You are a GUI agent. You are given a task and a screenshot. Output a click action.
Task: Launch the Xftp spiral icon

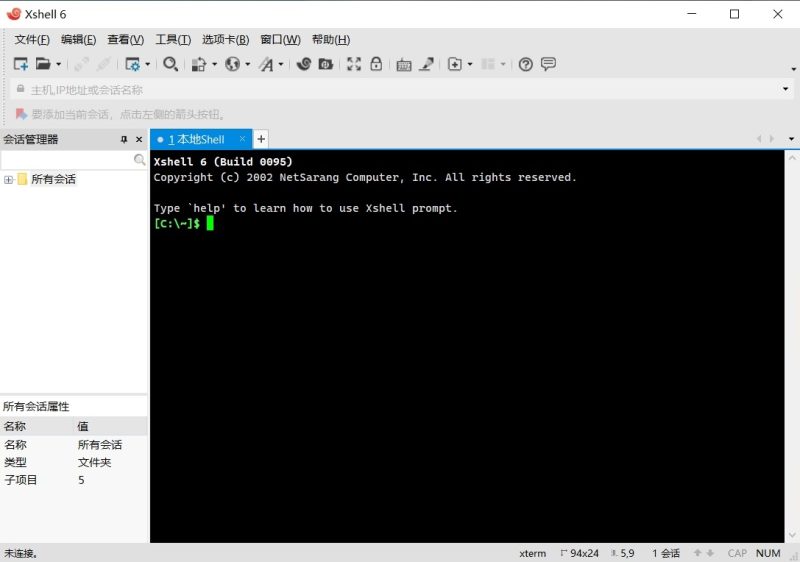pos(304,64)
